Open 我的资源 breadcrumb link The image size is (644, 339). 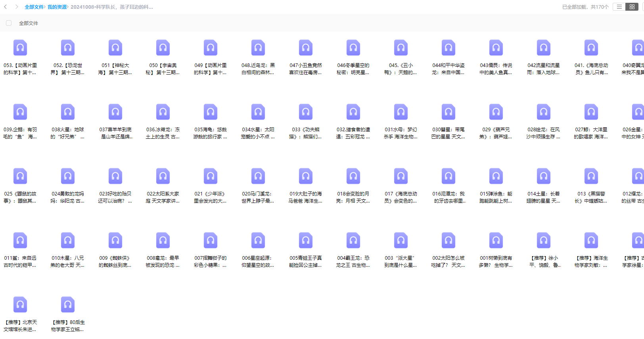[x=57, y=7]
